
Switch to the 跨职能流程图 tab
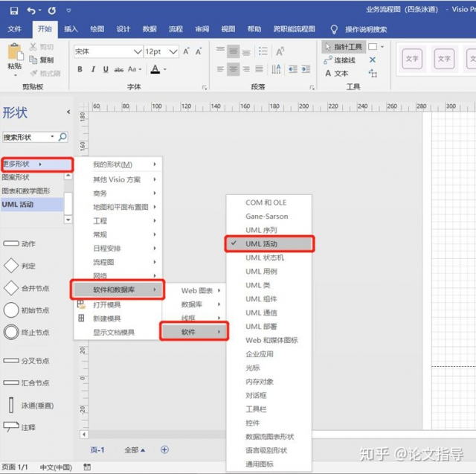(x=295, y=29)
